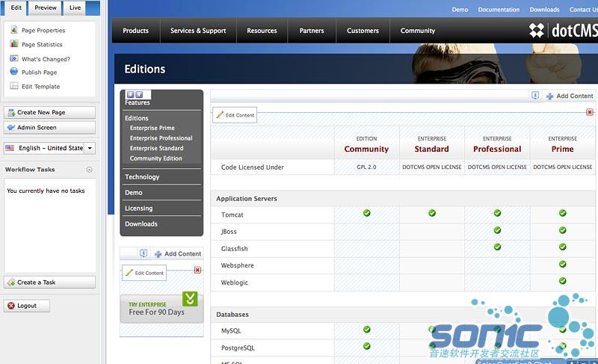
Task: Click Professional edition column header
Action: click(497, 144)
